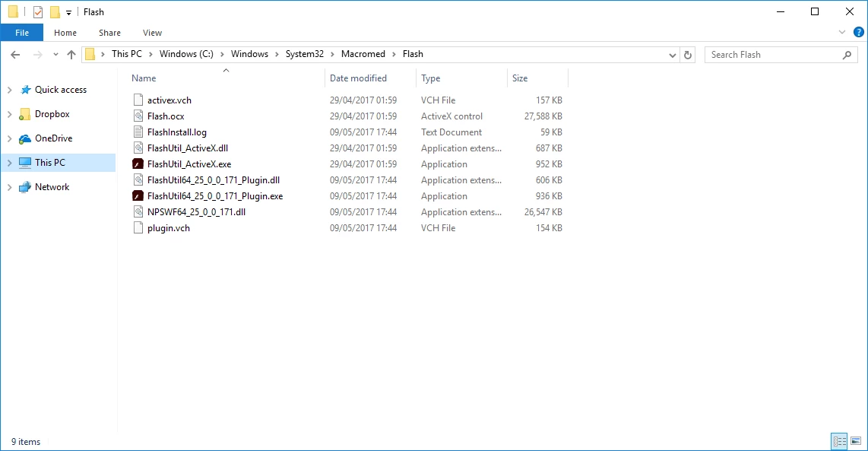Screen dimensions: 868x451
Task: Click This PC in the address breadcrumb
Action: click(127, 54)
